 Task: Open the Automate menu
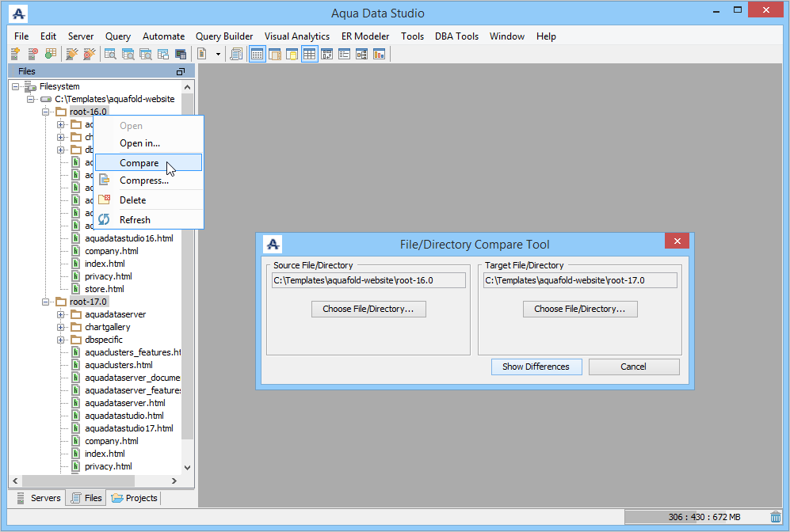click(163, 36)
